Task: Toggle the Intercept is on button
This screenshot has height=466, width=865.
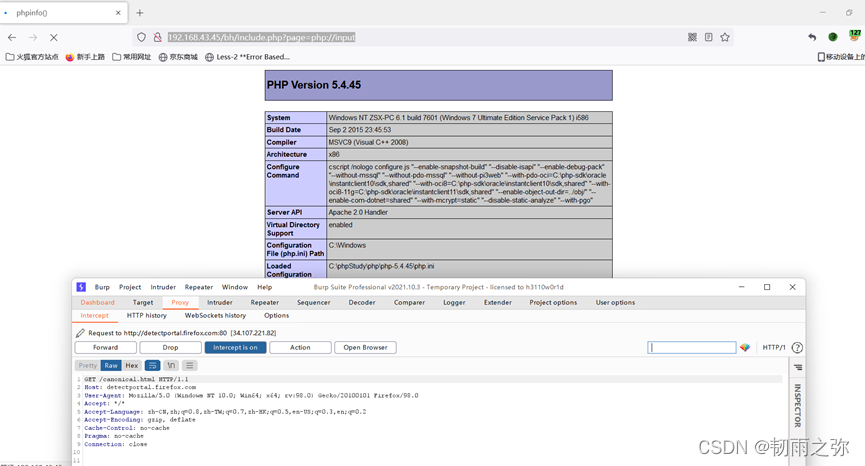Action: (236, 347)
